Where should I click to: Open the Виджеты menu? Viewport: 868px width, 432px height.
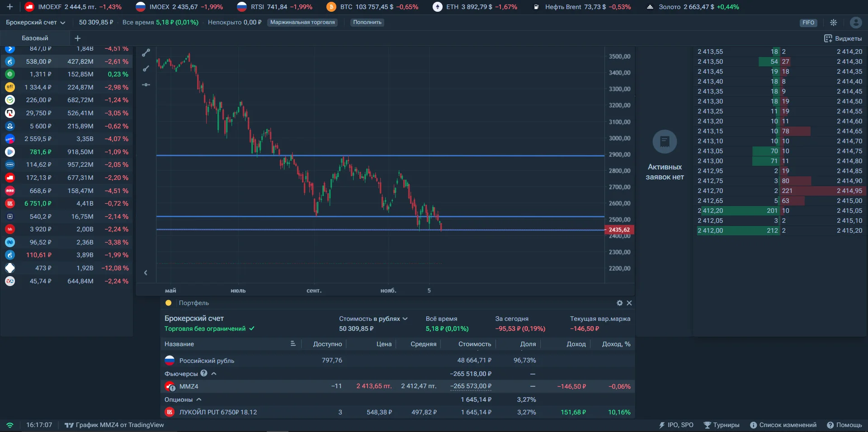pos(843,38)
